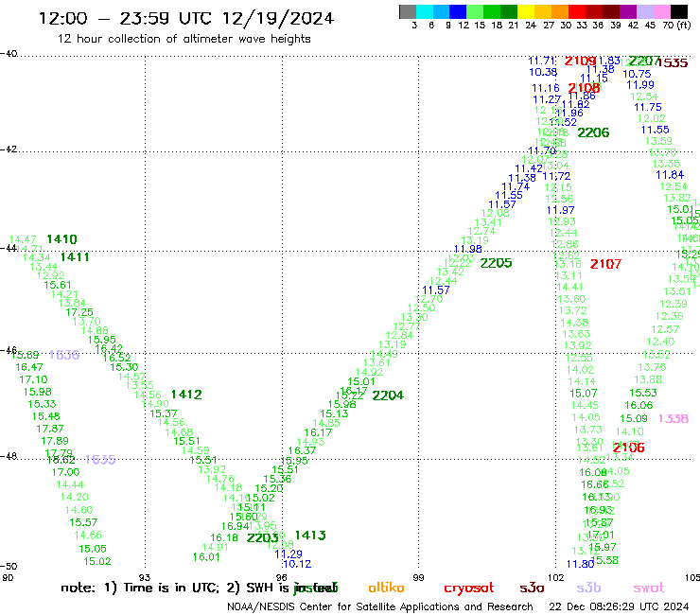The height and width of the screenshot is (615, 700).
Task: Click the 'cryosat' satellite legend label
Action: pos(469,589)
